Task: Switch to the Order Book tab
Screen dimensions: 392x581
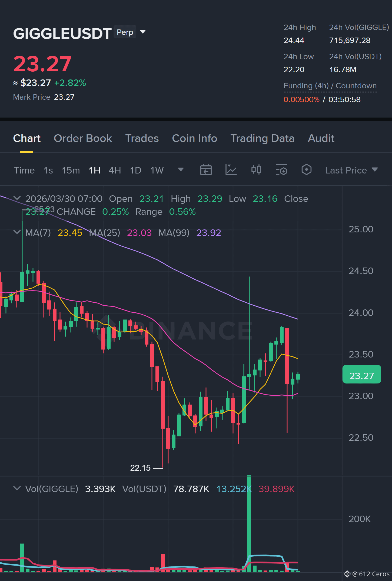Action: point(83,138)
